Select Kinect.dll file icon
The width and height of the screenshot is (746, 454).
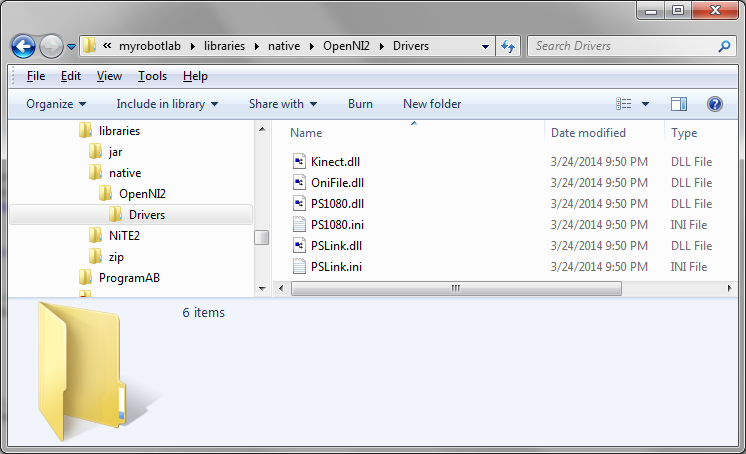299,161
